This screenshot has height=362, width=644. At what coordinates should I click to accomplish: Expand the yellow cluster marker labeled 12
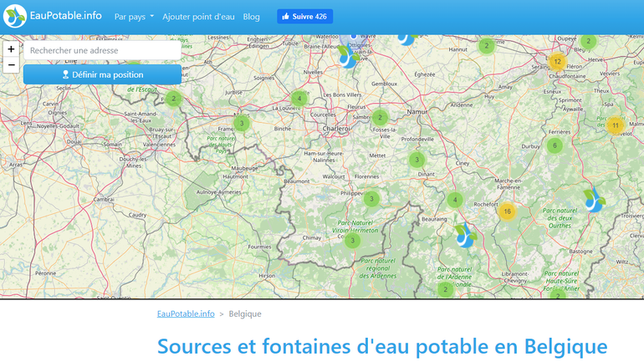(x=557, y=61)
